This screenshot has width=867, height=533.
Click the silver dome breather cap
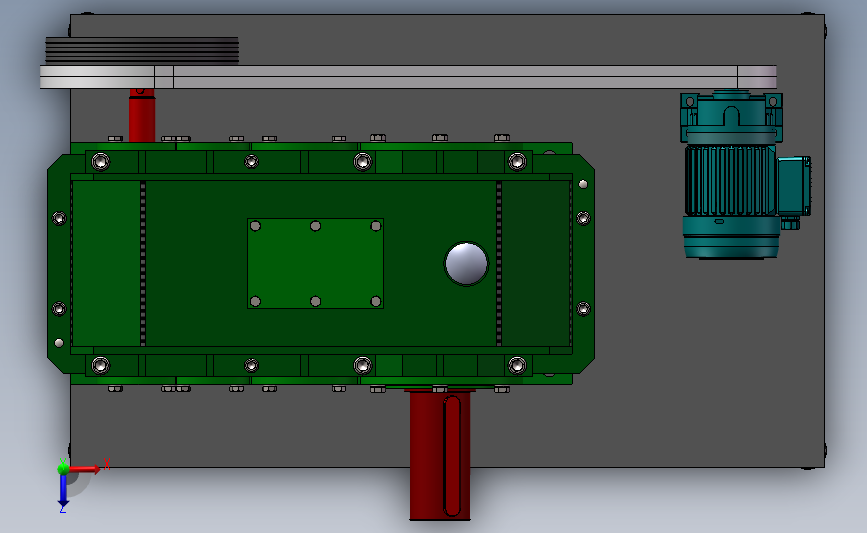coord(467,264)
